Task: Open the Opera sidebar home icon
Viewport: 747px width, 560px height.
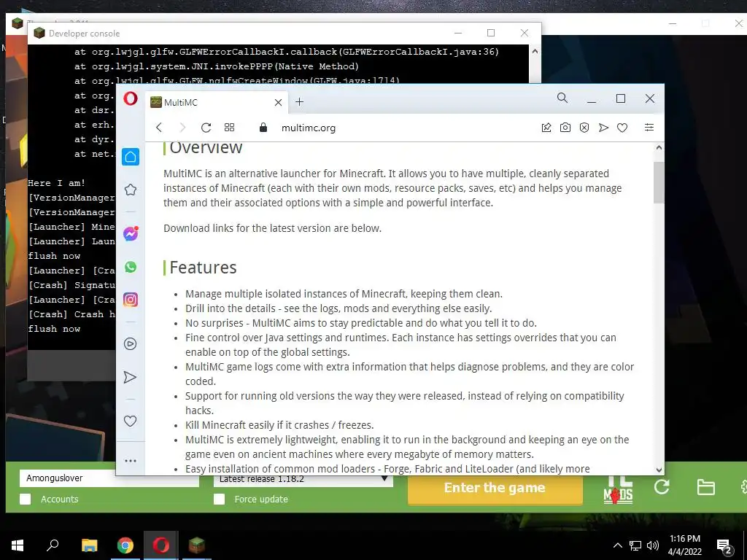Action: click(131, 157)
